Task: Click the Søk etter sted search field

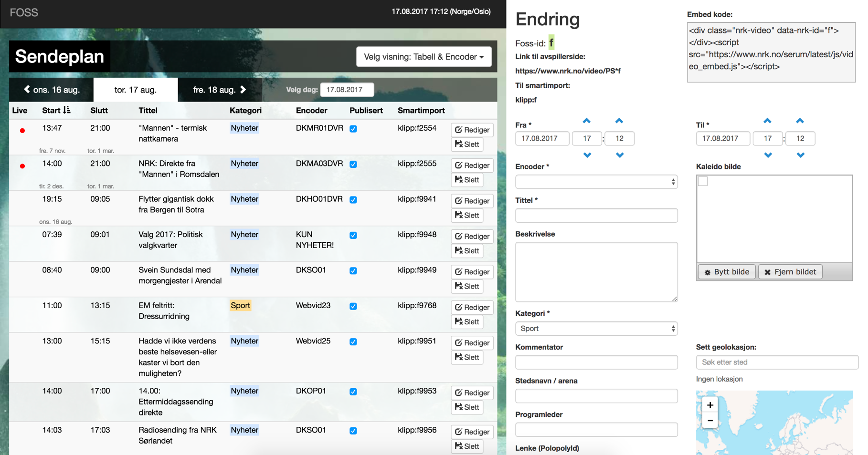Action: point(777,362)
